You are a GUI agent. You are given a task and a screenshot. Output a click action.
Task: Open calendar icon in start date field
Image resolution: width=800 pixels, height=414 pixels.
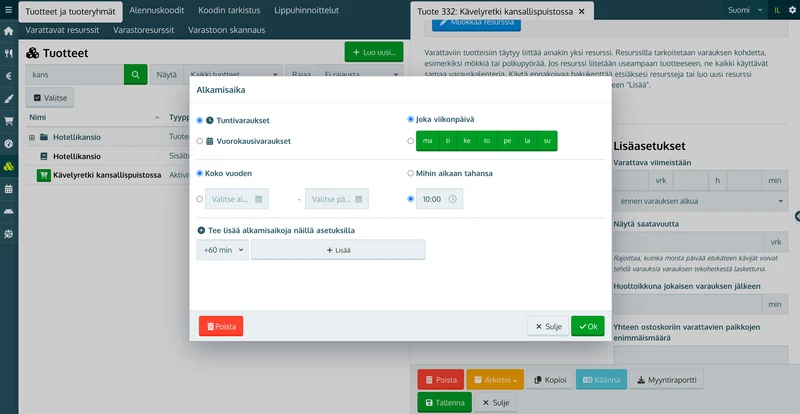(x=259, y=199)
